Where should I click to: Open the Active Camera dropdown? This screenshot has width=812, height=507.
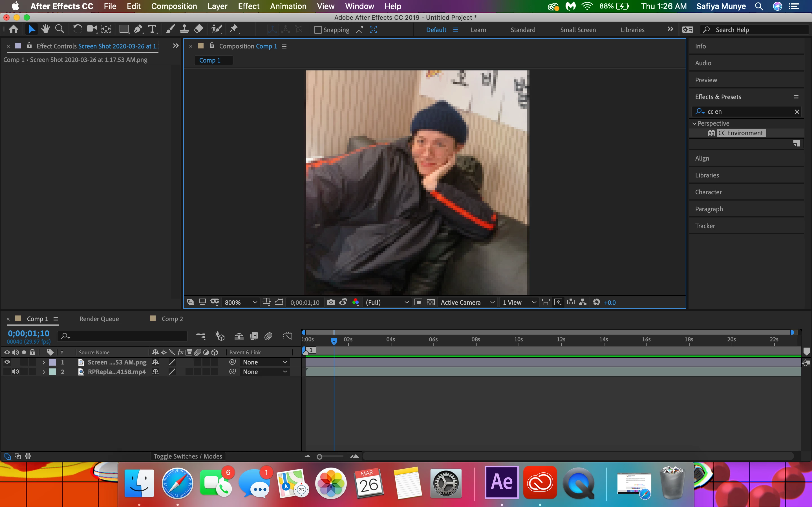(467, 303)
